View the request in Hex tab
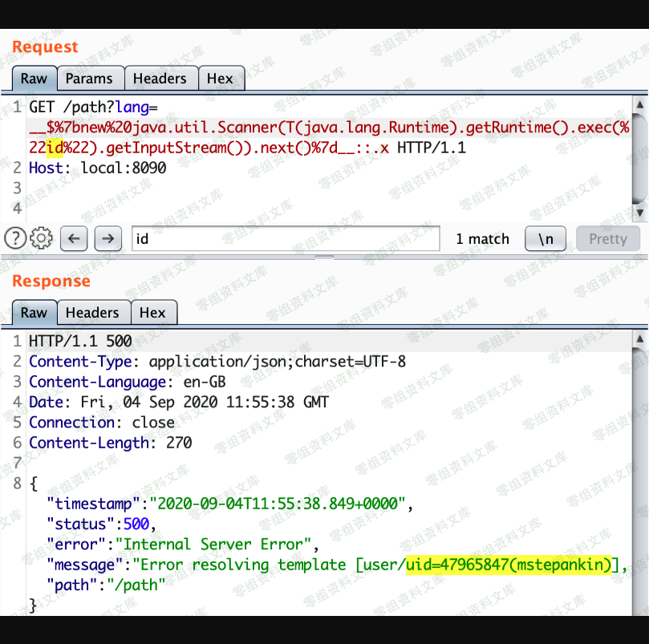 coord(220,79)
